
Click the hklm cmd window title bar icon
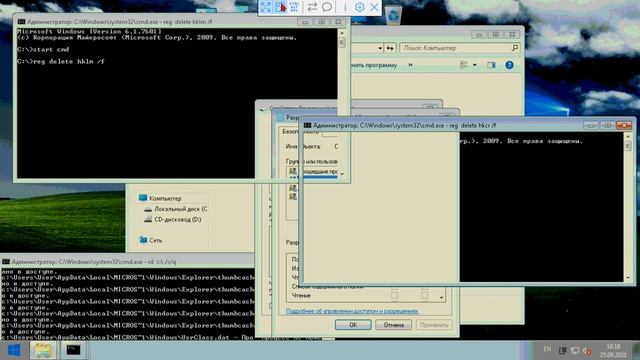coord(21,22)
